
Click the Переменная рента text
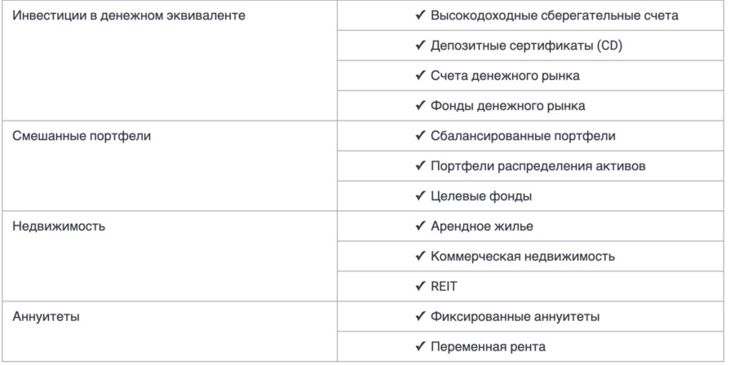488,347
